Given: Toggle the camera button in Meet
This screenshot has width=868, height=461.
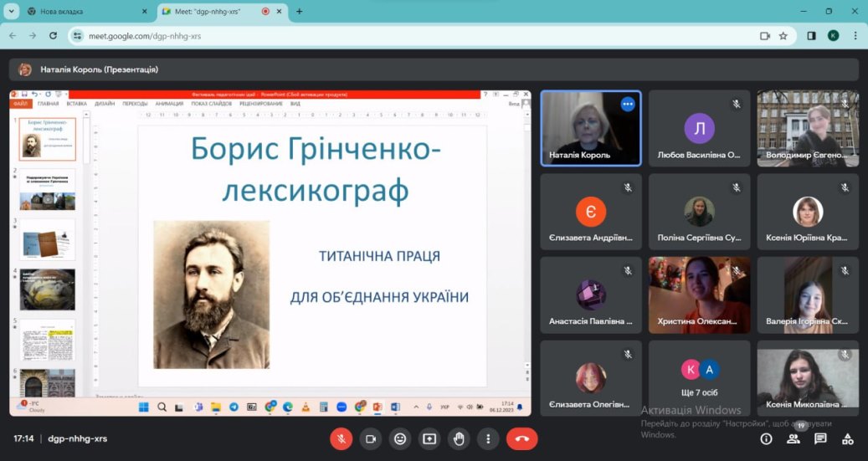Looking at the screenshot, I should click(371, 439).
